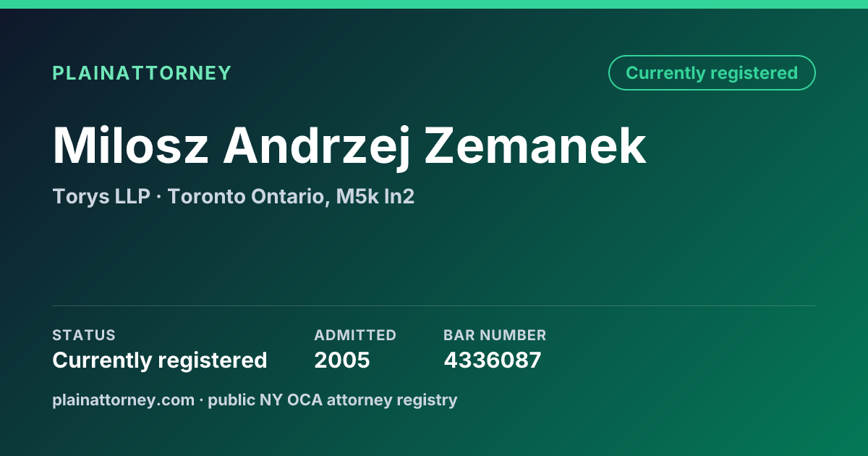Click the horizontal divider line above STATUS

coord(434,305)
